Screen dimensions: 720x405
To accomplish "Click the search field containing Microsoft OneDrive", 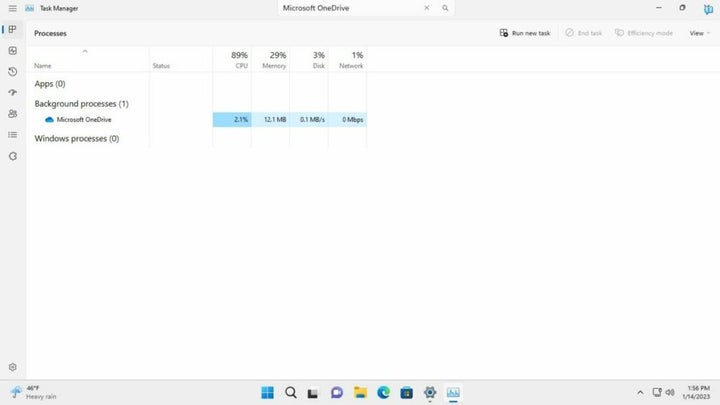I will [350, 8].
